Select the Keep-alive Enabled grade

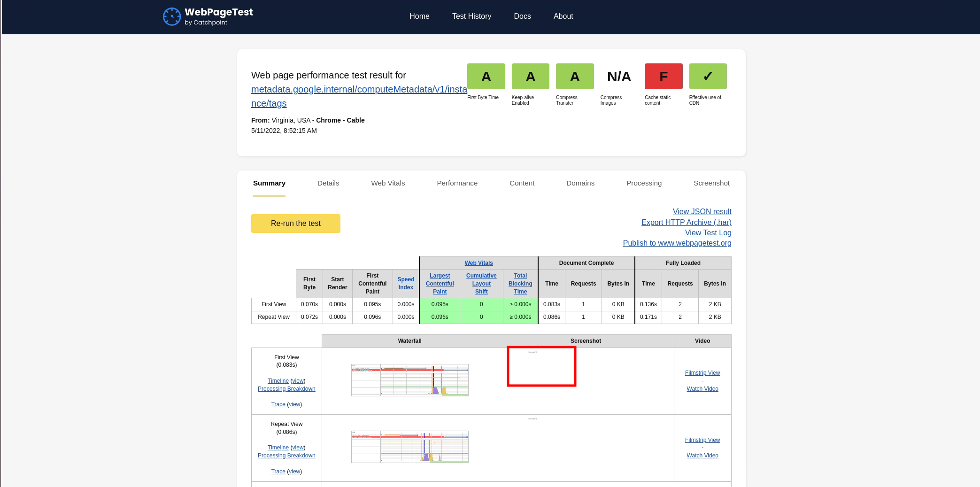click(530, 76)
